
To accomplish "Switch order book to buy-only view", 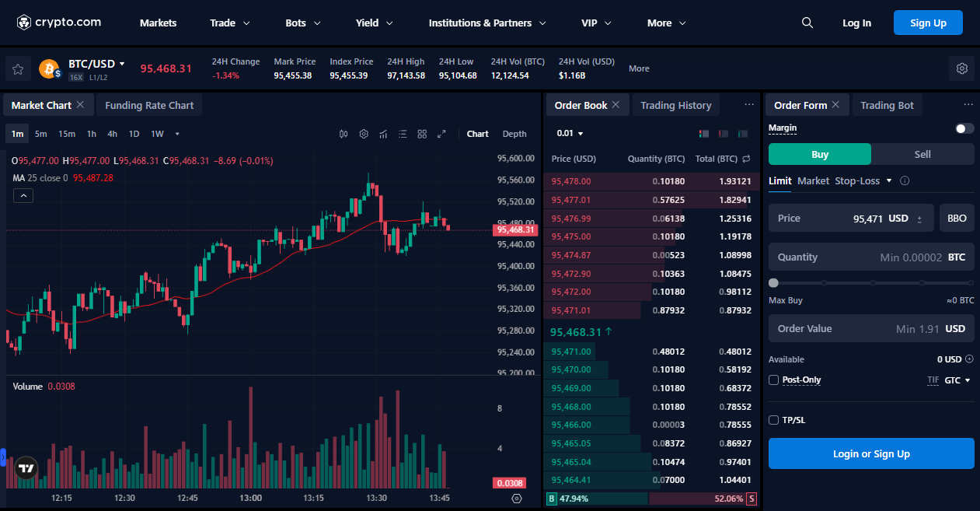I will 742,133.
